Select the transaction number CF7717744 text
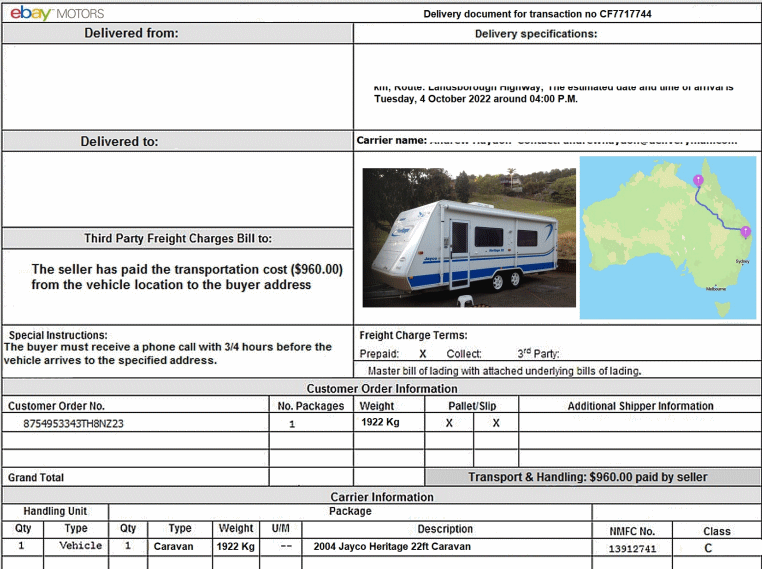762x569 pixels. 625,14
